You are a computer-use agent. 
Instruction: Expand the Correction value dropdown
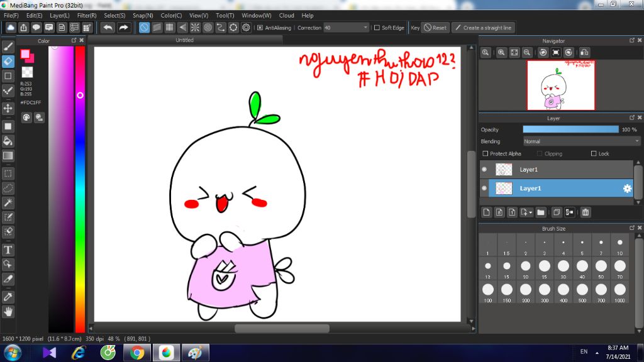point(365,28)
